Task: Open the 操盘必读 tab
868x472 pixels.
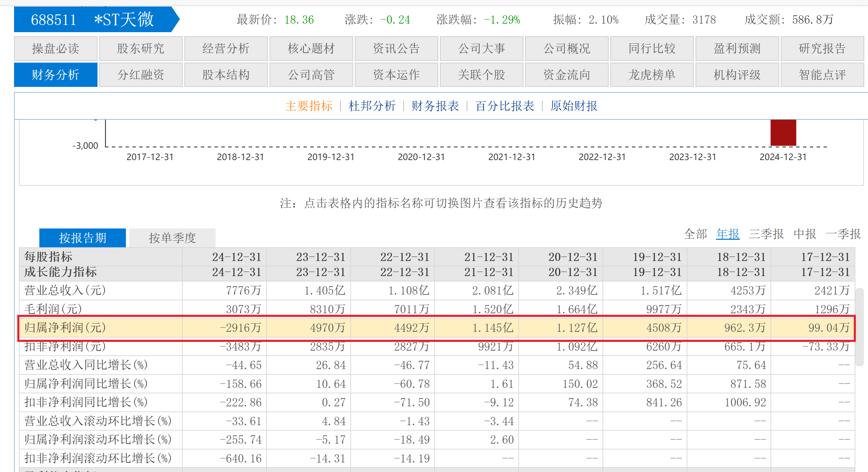Action: [x=55, y=49]
